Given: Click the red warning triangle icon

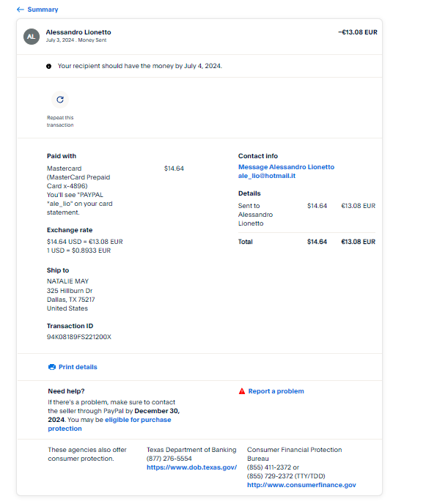Looking at the screenshot, I should pyautogui.click(x=242, y=391).
